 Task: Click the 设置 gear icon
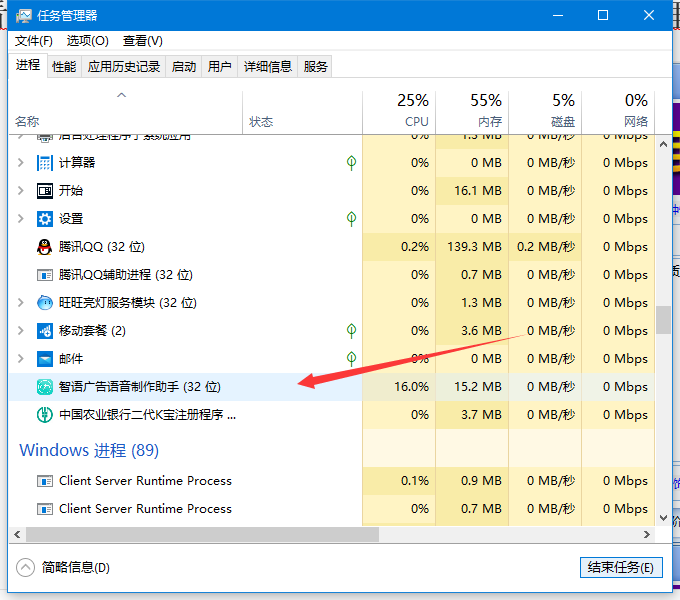45,219
